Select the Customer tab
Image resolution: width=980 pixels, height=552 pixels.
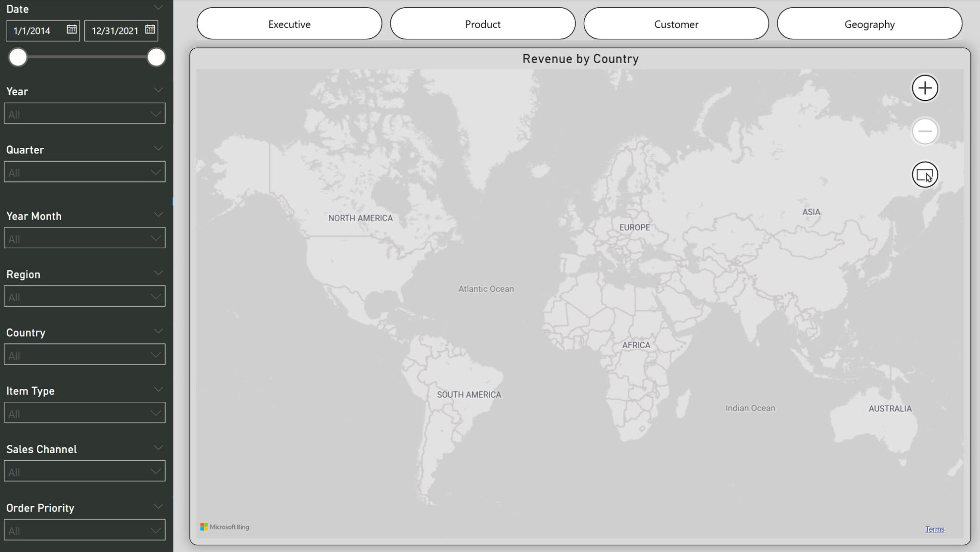coord(676,24)
